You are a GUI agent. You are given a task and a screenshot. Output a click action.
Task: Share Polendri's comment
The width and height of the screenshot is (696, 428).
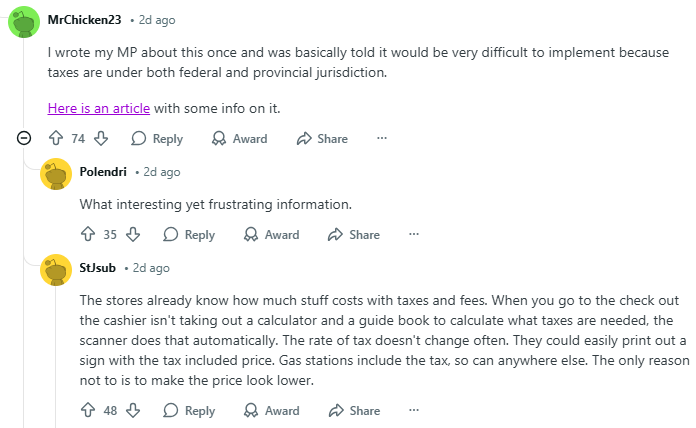tap(354, 235)
